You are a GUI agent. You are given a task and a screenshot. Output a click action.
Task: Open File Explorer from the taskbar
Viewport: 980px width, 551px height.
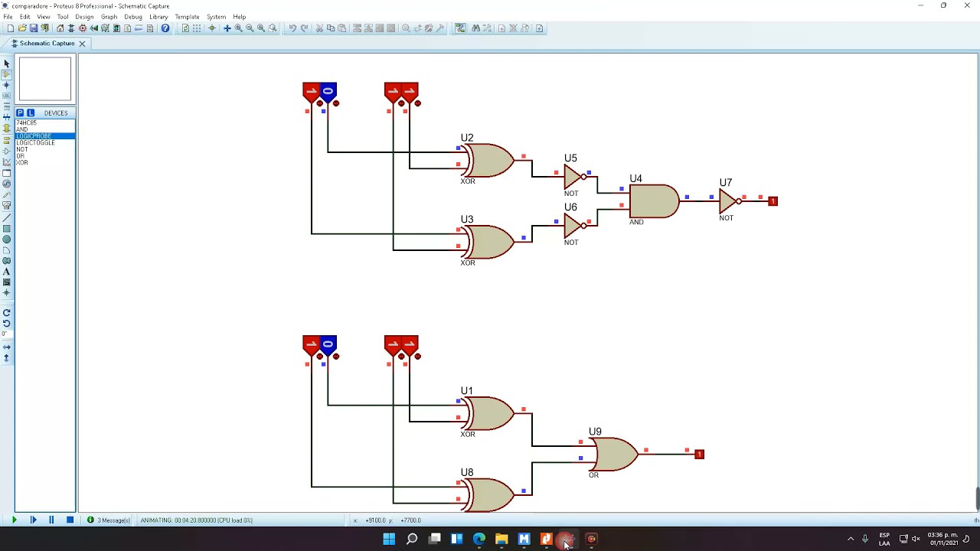pos(501,539)
